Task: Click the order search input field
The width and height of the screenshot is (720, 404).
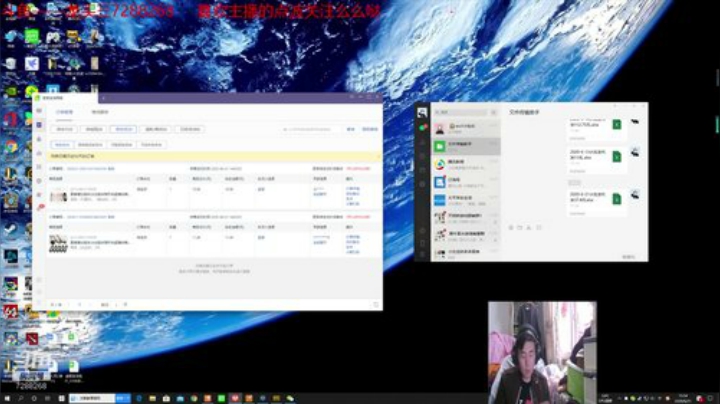Action: (311, 129)
